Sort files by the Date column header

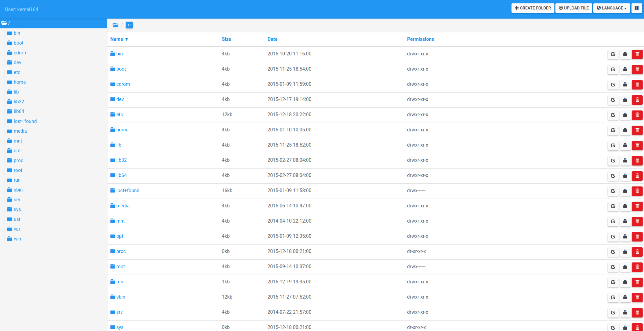pos(272,39)
